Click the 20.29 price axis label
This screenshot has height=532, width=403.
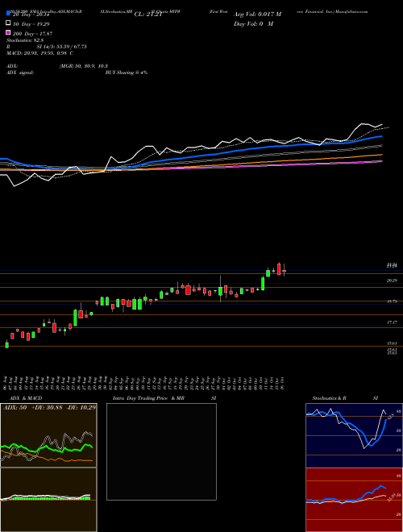392,281
